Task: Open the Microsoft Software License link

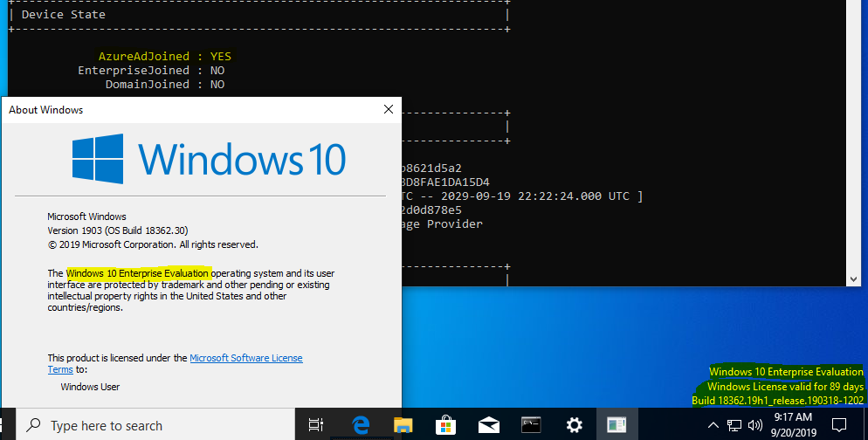Action: tap(246, 358)
